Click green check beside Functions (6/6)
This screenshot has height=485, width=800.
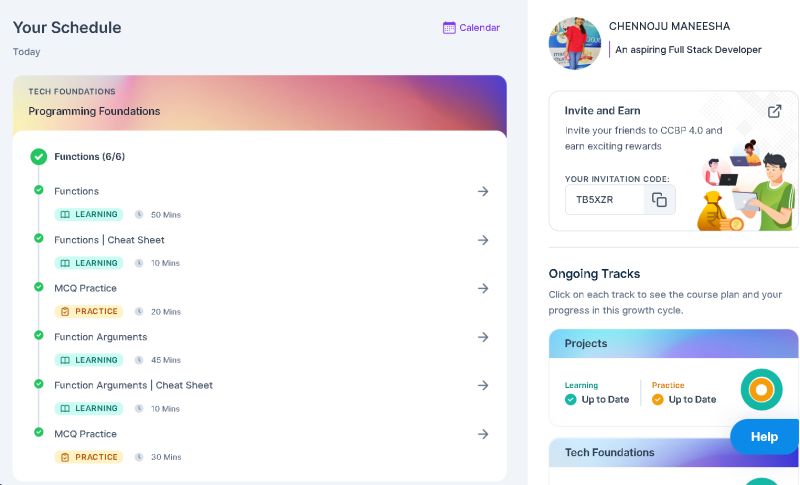tap(38, 157)
